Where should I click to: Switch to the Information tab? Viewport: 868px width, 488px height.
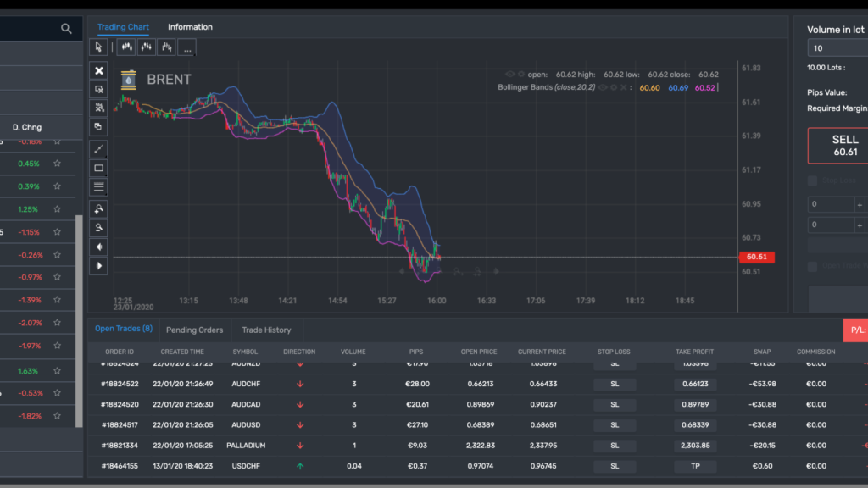click(x=190, y=26)
